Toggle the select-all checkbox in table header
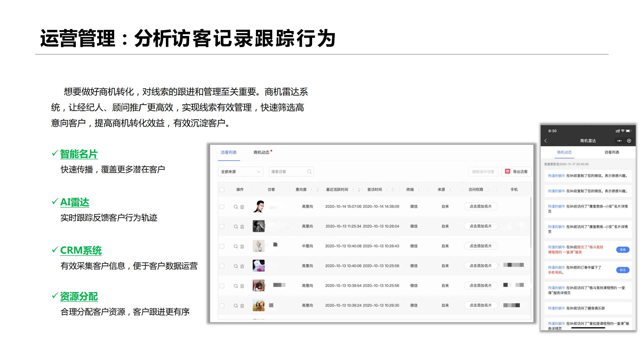Viewport: 644px width, 362px height. click(222, 190)
